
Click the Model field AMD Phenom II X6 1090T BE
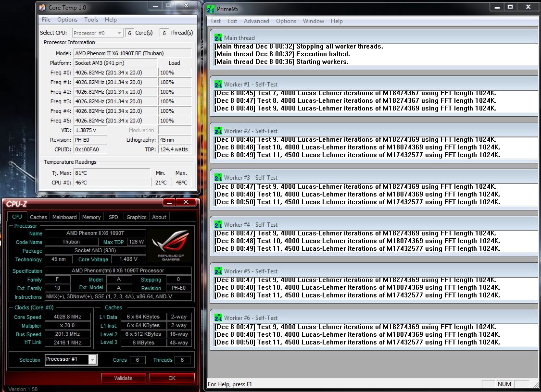coord(133,53)
